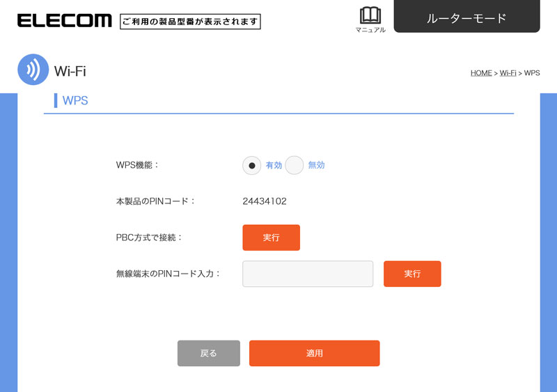The height and width of the screenshot is (392, 557).
Task: Click the WPS機能 label
Action: 137,165
